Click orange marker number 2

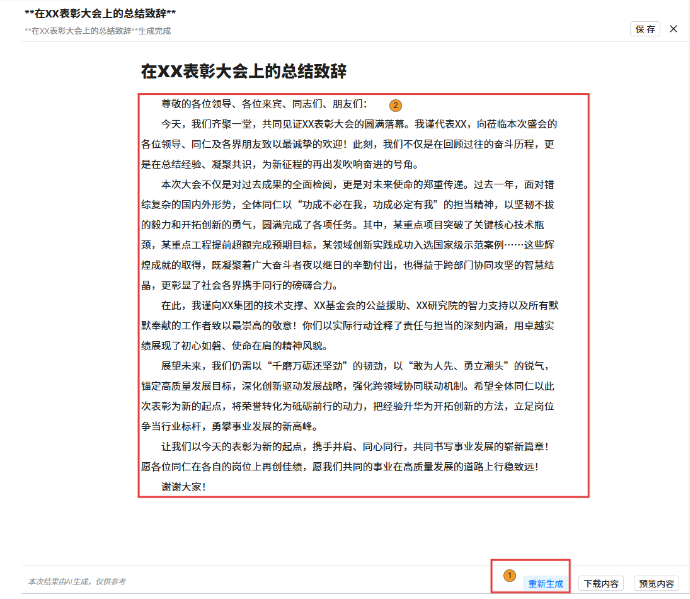pos(395,105)
